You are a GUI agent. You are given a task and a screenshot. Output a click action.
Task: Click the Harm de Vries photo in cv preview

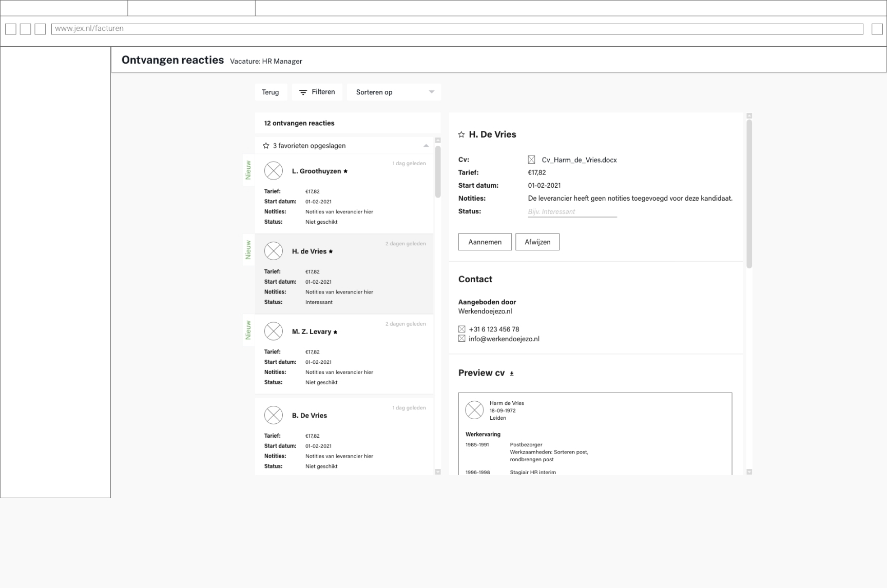tap(474, 410)
